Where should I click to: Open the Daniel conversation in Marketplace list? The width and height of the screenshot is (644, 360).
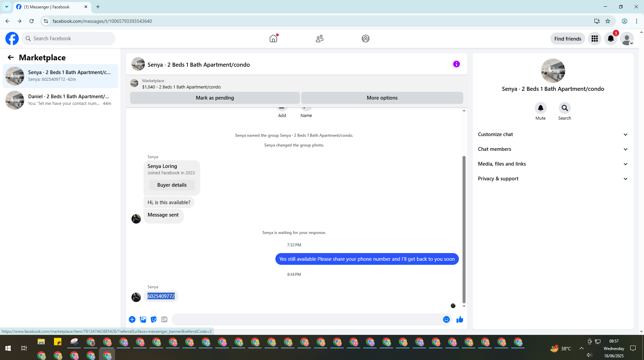tap(60, 100)
